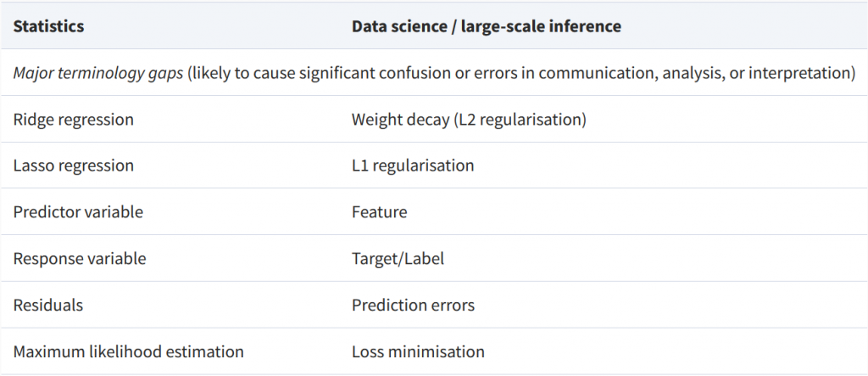Select the Predictor variable cell
The image size is (868, 376).
78,212
